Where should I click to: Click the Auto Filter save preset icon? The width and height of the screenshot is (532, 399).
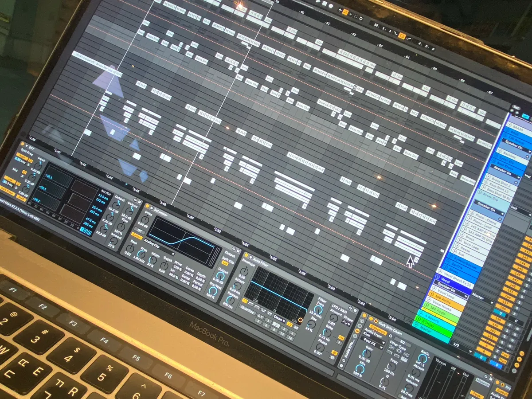(356, 310)
